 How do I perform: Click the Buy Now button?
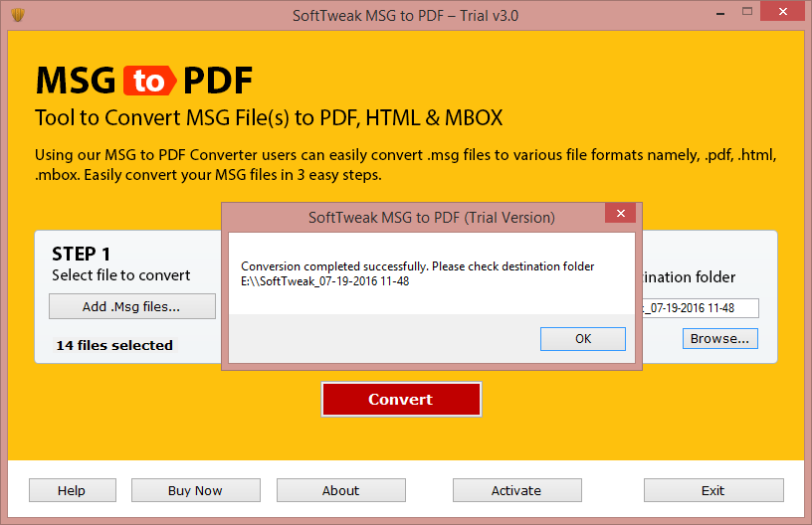[x=196, y=490]
